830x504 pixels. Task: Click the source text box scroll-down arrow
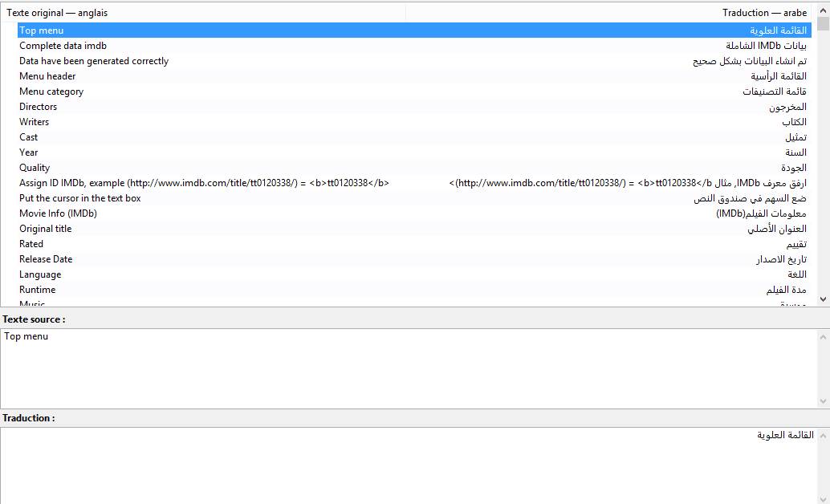tap(823, 400)
